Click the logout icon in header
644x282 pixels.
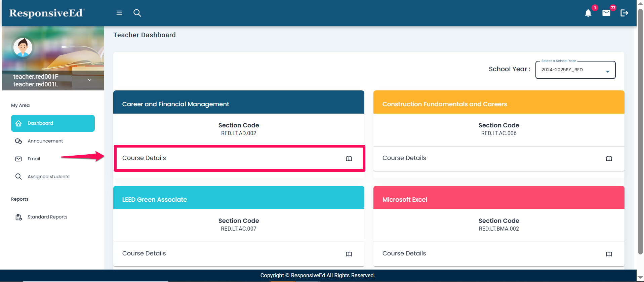click(x=624, y=13)
